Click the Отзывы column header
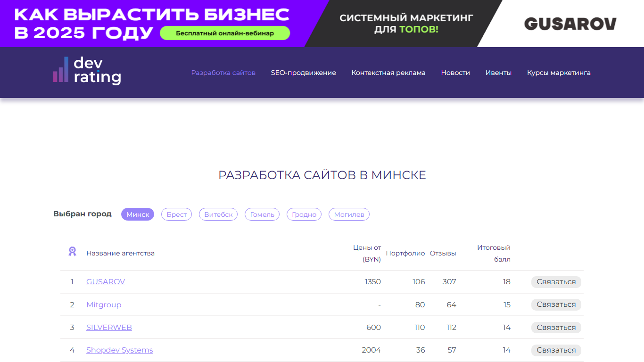644x362 pixels. (443, 253)
